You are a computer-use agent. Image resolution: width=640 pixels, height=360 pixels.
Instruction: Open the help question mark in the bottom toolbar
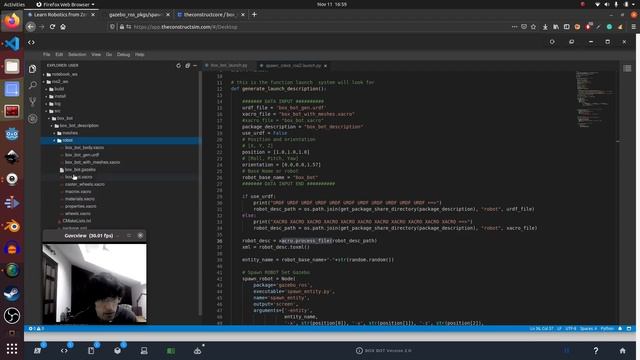coord(596,350)
